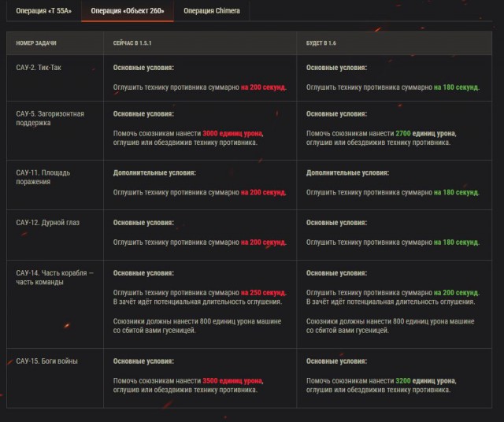Click 'Дополнительные условия:' heading in 1.6 column

pos(347,173)
